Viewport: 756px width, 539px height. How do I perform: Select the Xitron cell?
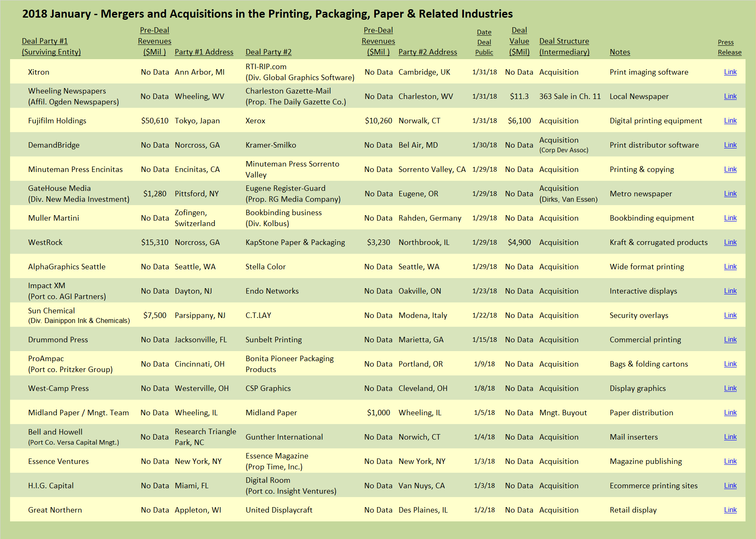[39, 72]
